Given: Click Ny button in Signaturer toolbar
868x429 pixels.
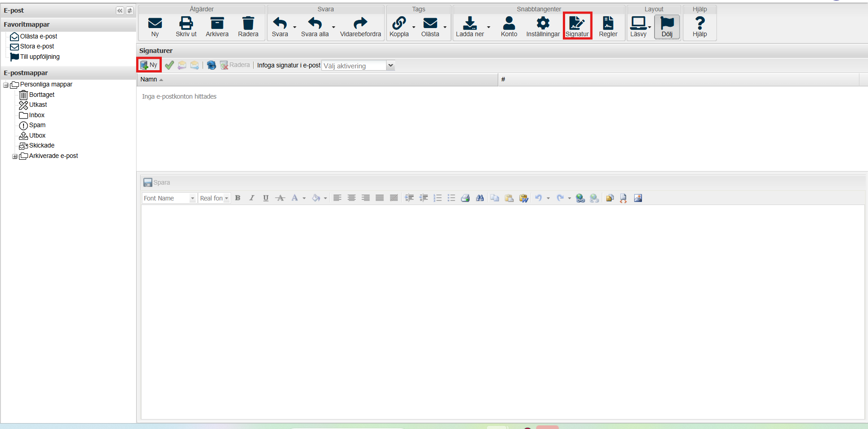Looking at the screenshot, I should point(149,65).
